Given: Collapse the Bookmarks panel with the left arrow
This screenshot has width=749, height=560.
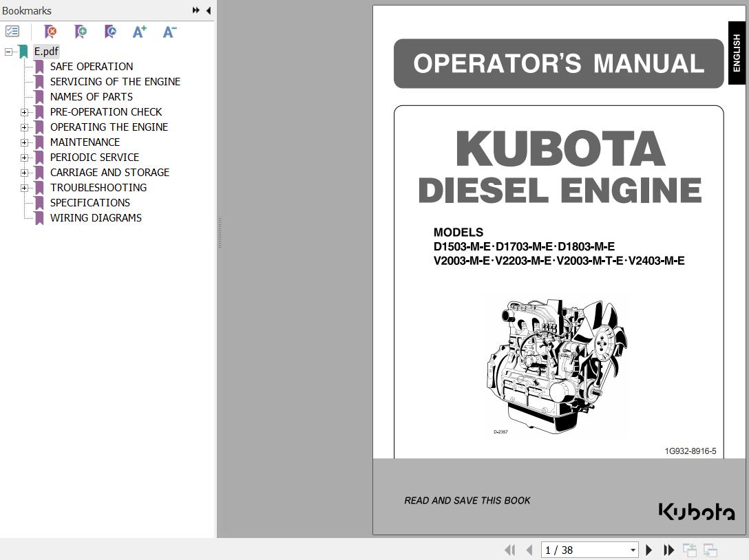Looking at the screenshot, I should click(x=209, y=10).
